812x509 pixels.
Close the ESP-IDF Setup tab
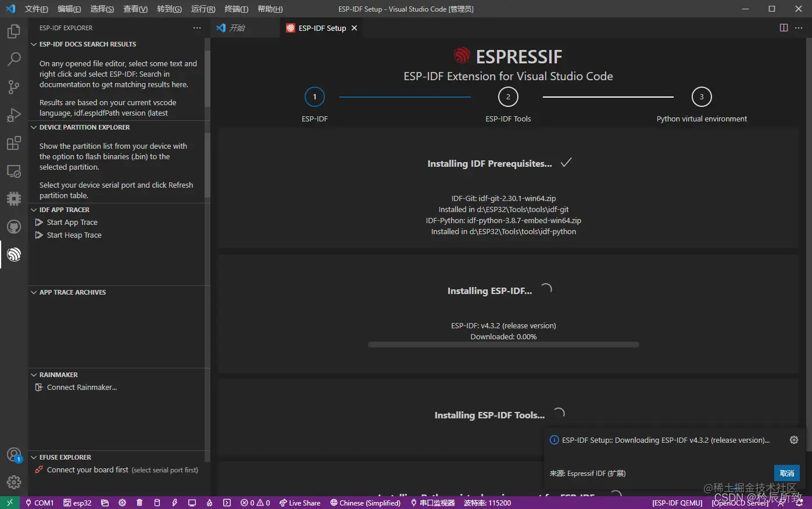click(x=355, y=28)
